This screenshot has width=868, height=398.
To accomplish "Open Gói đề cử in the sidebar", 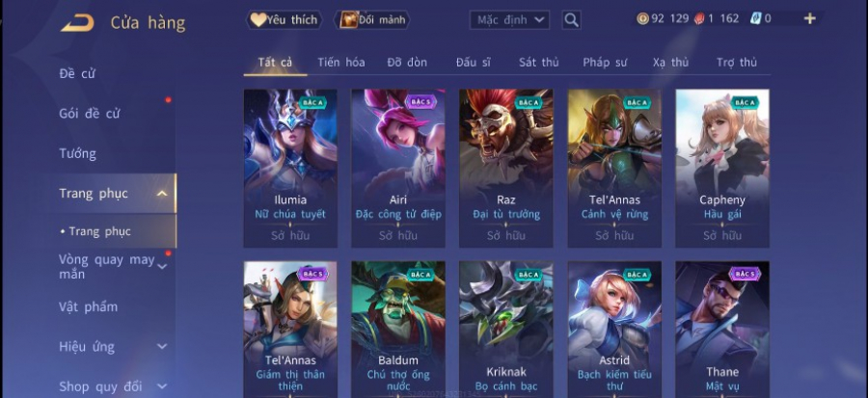I will click(89, 114).
